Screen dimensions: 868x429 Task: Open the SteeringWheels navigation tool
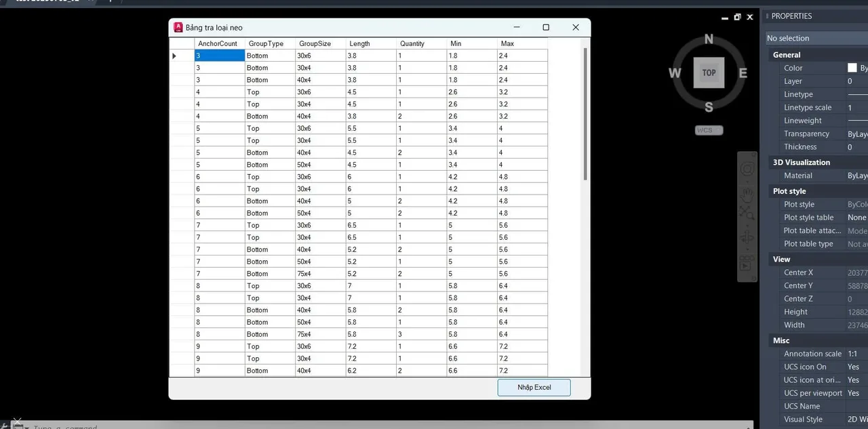click(747, 169)
